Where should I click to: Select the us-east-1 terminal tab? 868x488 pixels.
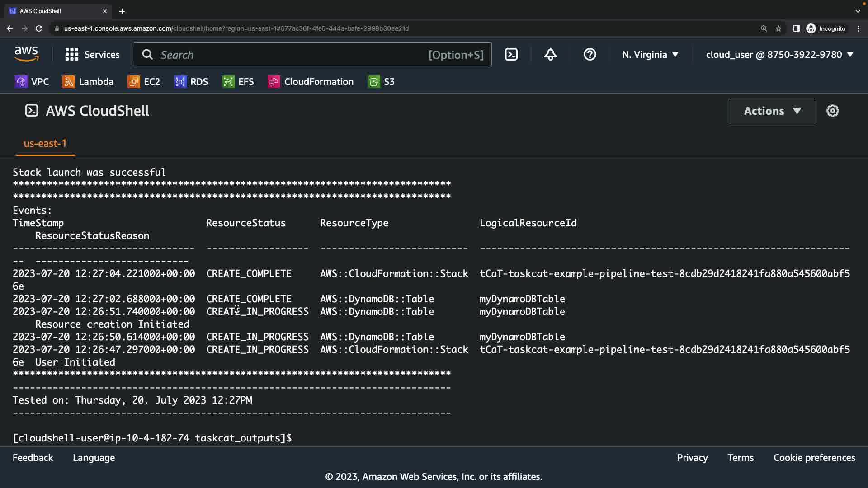coord(45,143)
